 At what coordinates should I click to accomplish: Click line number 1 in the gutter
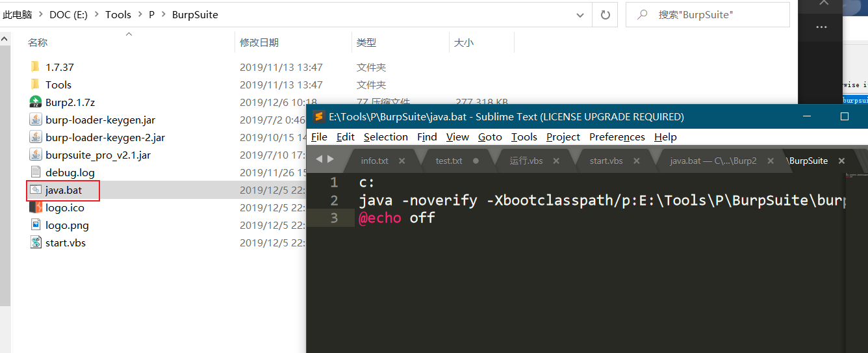click(x=334, y=183)
